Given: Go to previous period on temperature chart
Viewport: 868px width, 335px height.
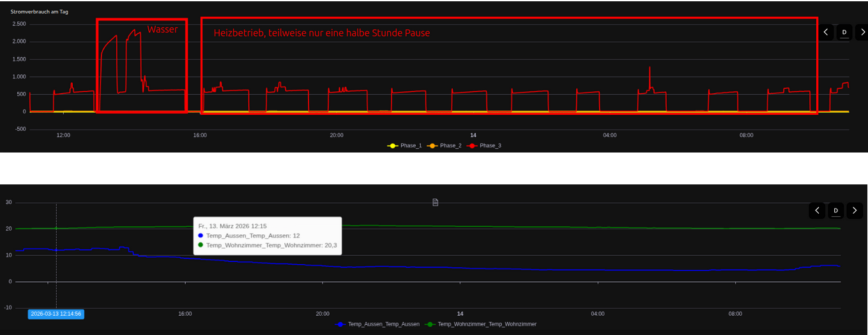Looking at the screenshot, I should (817, 211).
